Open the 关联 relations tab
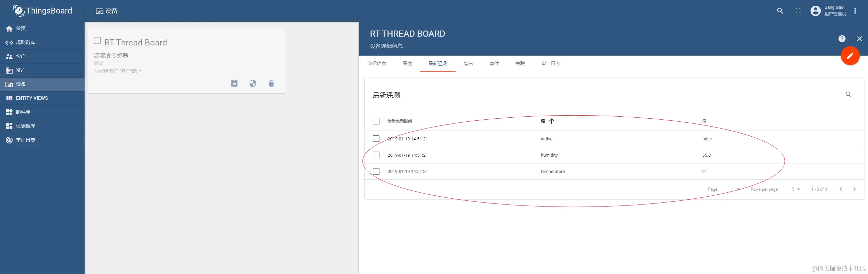868x274 pixels. pyautogui.click(x=520, y=63)
